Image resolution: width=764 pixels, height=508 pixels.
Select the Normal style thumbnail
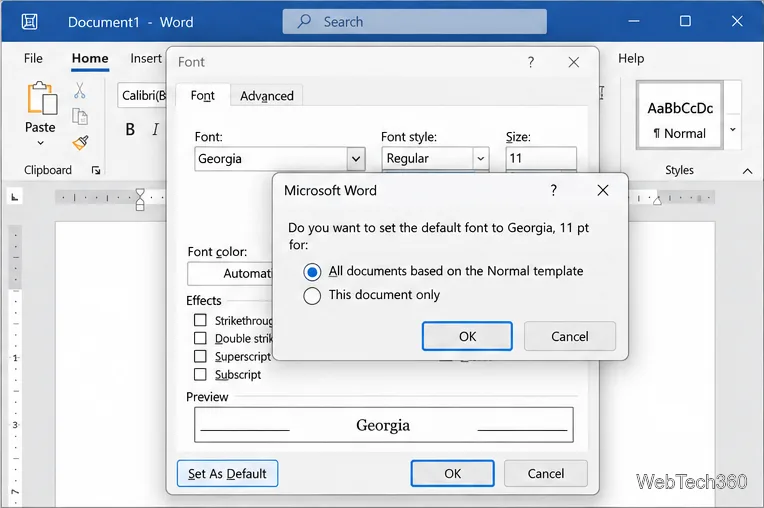pos(680,116)
